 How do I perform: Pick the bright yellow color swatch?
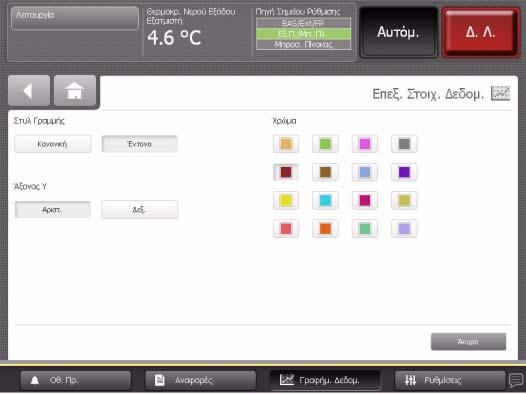pos(286,201)
